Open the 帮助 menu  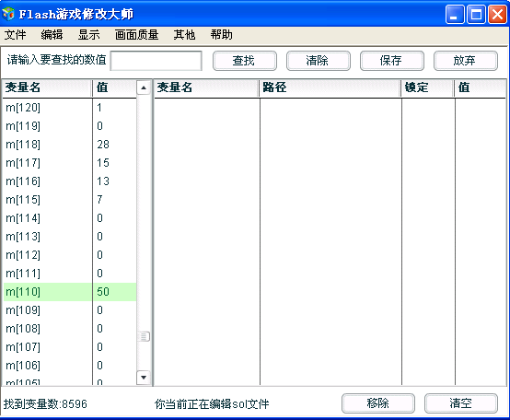pos(222,34)
